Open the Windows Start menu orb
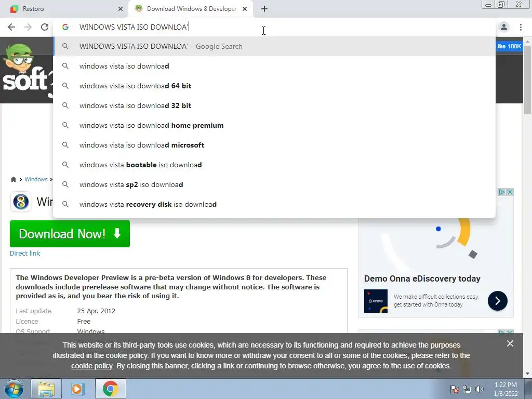The width and height of the screenshot is (532, 399). pos(14,389)
